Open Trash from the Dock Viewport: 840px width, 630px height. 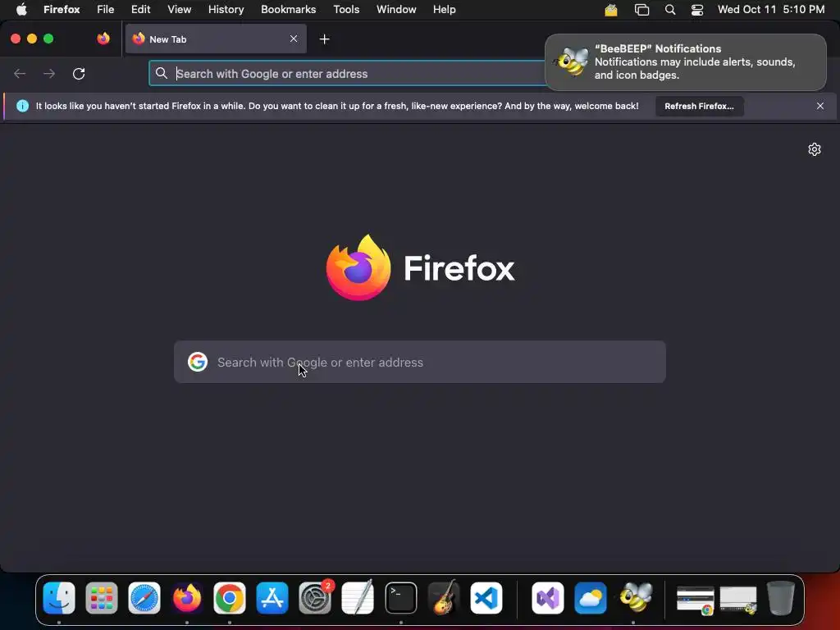[x=781, y=598]
